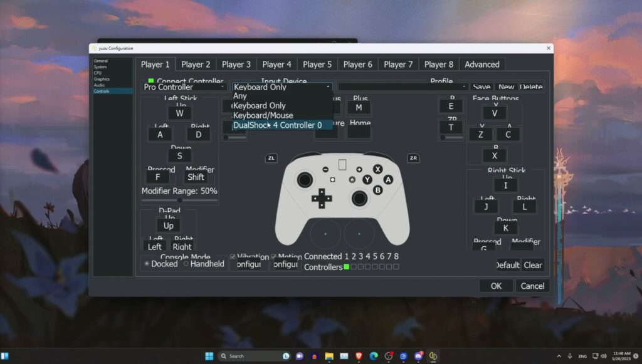Click the X face button on controller image

(377, 169)
